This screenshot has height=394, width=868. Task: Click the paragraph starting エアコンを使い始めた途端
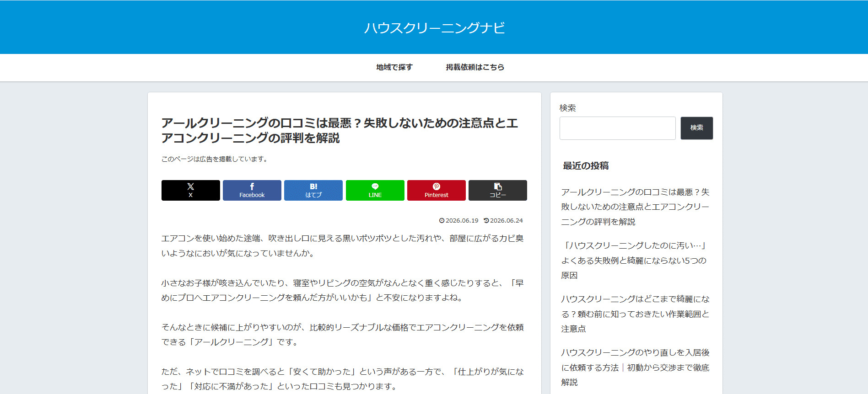(342, 245)
